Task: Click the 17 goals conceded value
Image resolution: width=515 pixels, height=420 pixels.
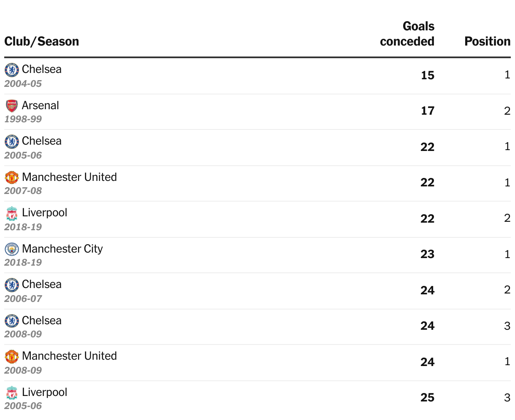Action: (427, 111)
